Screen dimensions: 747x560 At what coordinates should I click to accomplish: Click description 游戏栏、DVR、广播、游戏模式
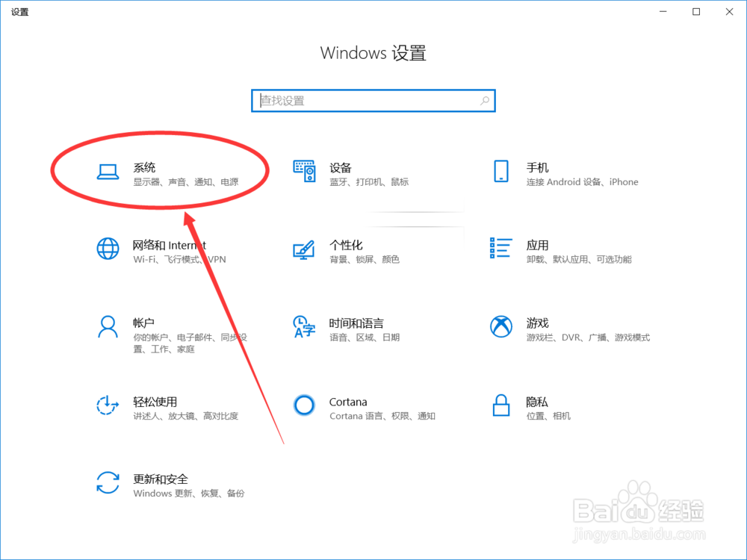click(588, 337)
